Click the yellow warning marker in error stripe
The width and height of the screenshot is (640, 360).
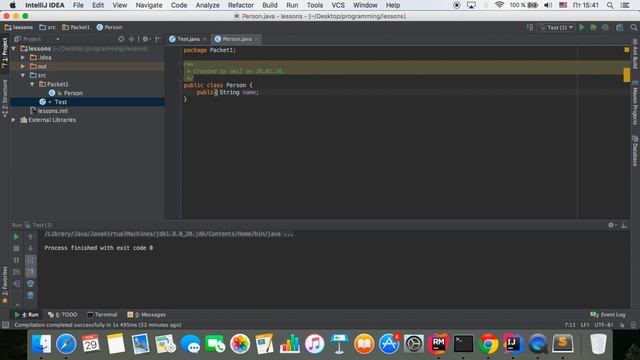[x=627, y=75]
